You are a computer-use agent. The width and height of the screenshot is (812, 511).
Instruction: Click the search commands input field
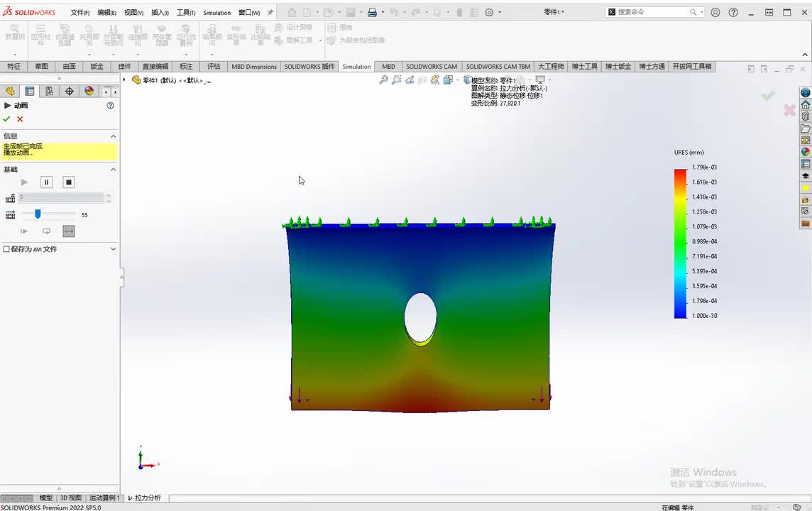(652, 12)
